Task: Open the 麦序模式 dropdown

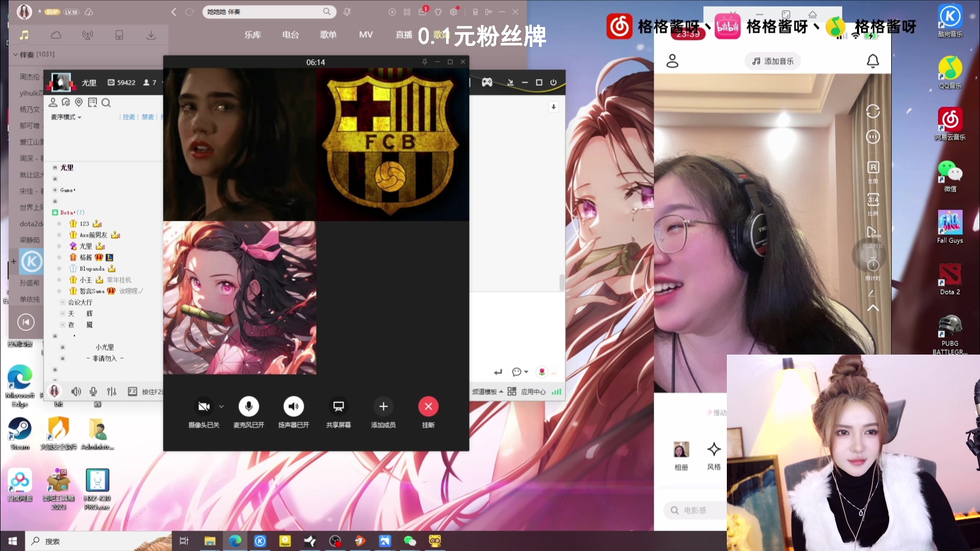Action: pyautogui.click(x=65, y=117)
